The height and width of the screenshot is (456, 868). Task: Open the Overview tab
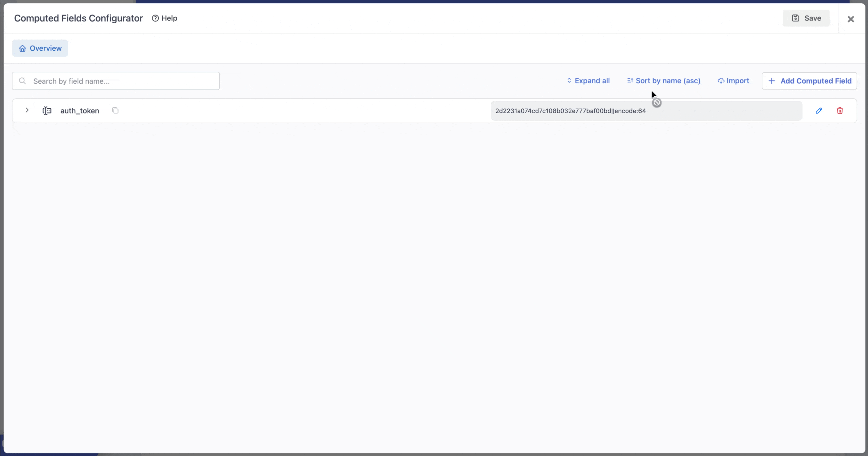(40, 48)
